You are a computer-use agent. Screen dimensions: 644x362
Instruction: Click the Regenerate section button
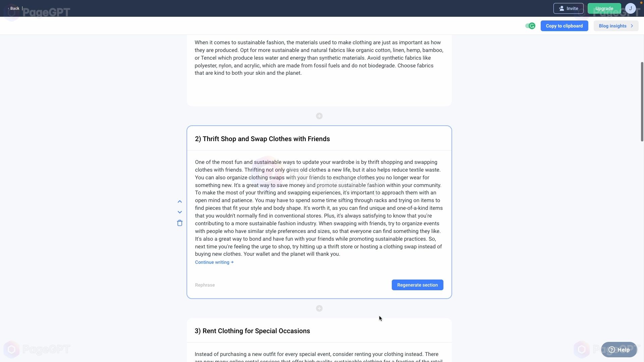[x=418, y=285]
